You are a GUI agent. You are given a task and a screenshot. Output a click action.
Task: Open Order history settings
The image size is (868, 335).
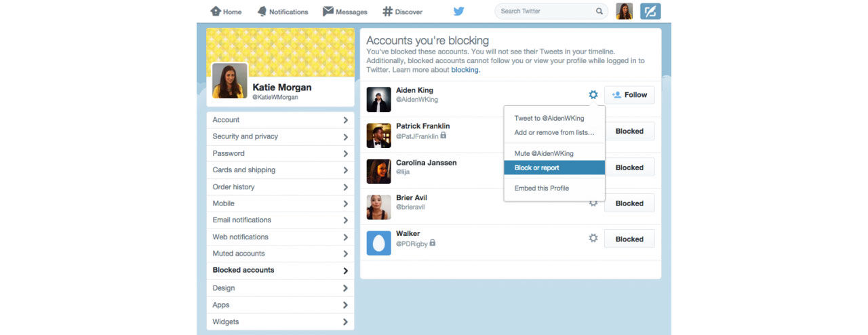tap(280, 187)
